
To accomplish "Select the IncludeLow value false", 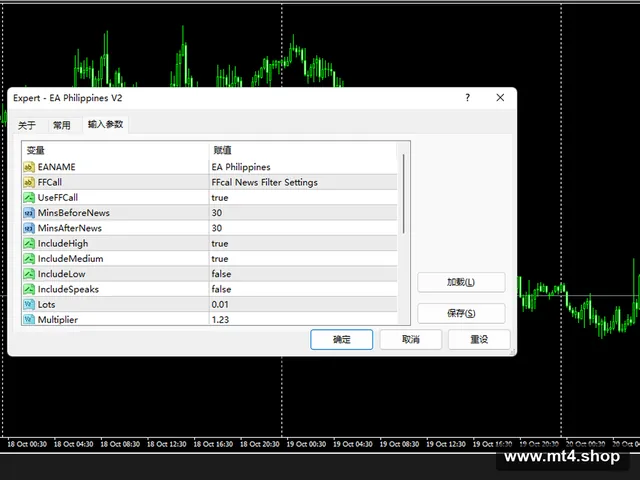I will click(221, 274).
